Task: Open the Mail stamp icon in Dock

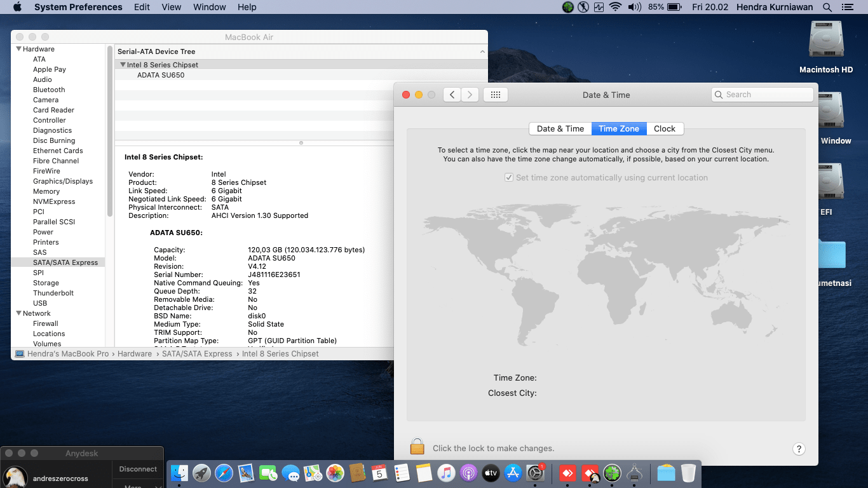Action: [x=247, y=473]
